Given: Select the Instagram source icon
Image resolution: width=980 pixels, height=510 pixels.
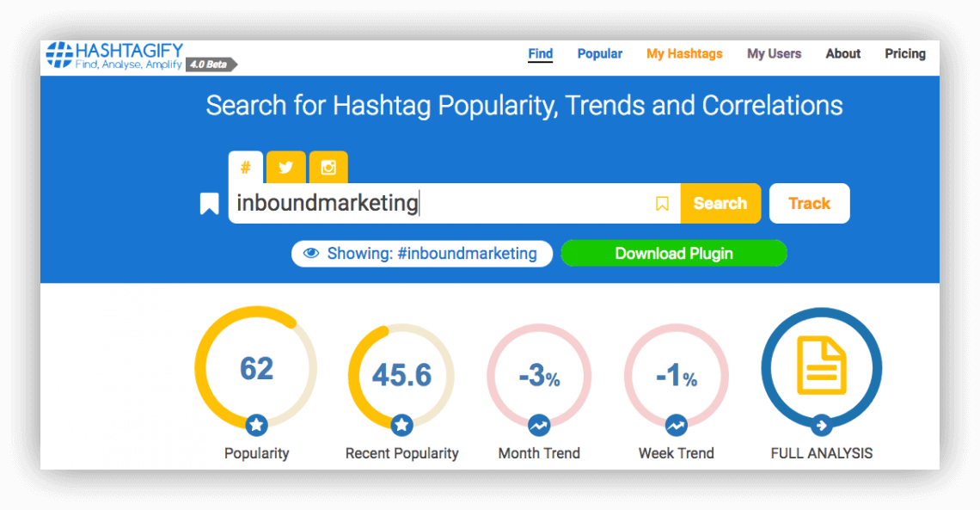Looking at the screenshot, I should (328, 167).
